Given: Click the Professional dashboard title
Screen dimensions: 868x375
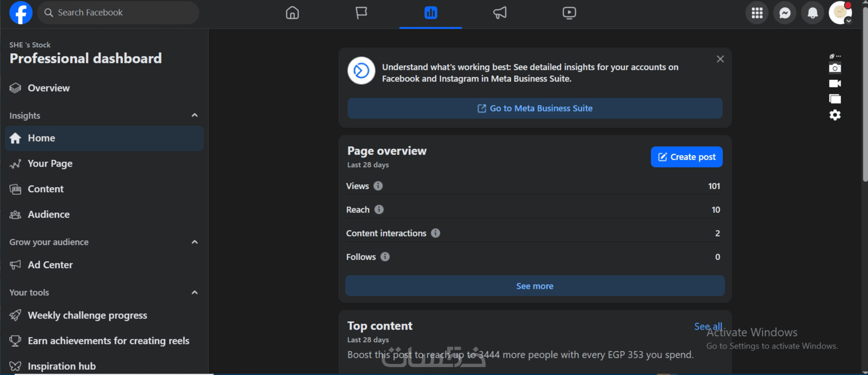Looking at the screenshot, I should coord(86,58).
